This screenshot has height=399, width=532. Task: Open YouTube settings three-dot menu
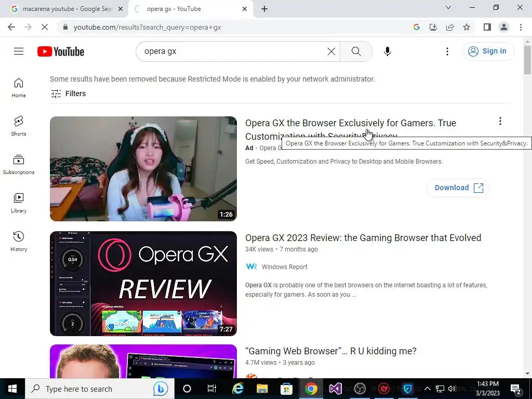click(x=447, y=51)
